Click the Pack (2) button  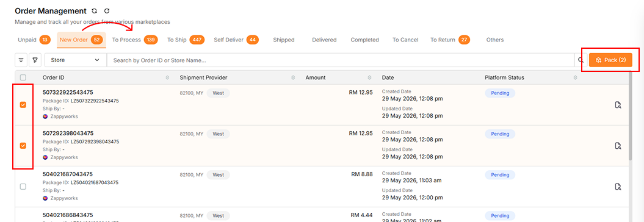coord(610,60)
